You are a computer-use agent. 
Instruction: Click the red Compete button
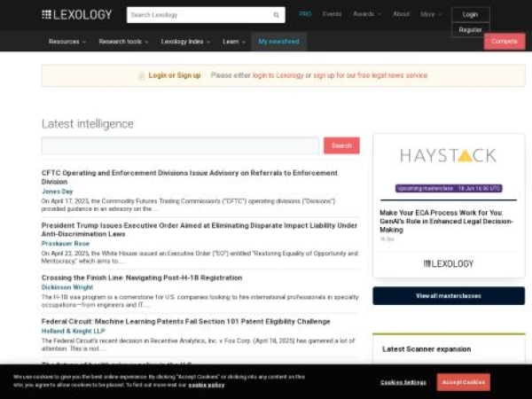[505, 42]
